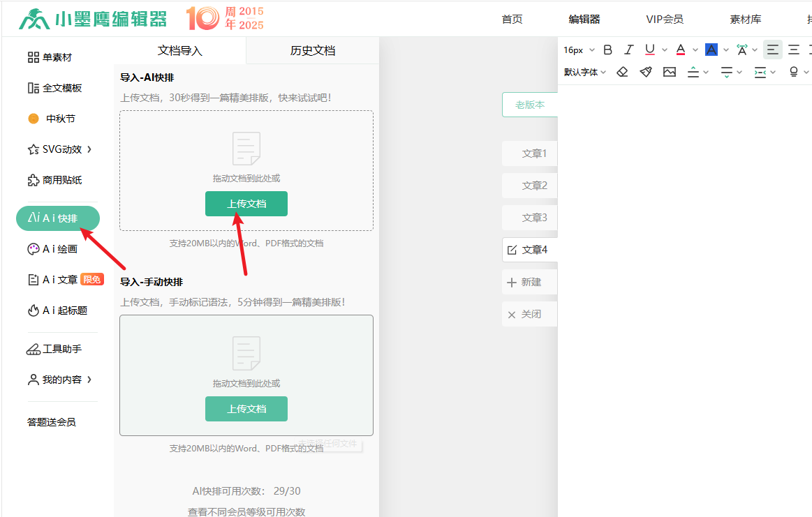
Task: Select 文章2 in the article list
Action: tap(534, 186)
